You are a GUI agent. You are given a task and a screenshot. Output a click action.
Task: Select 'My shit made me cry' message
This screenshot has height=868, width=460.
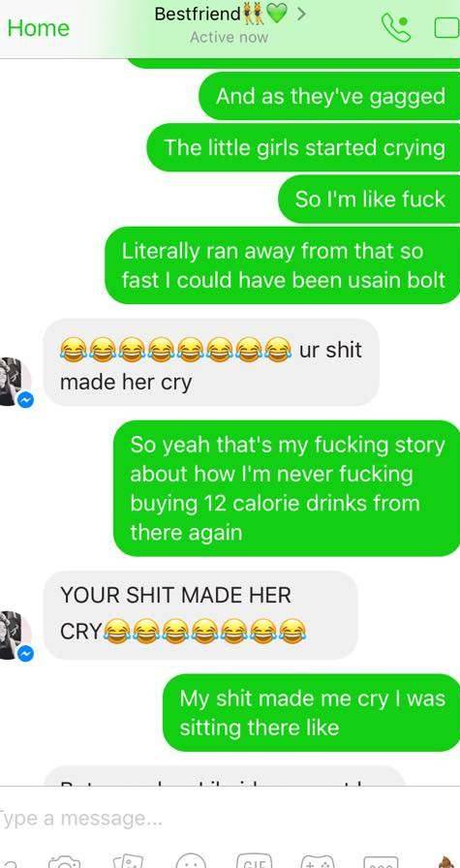coord(312,713)
